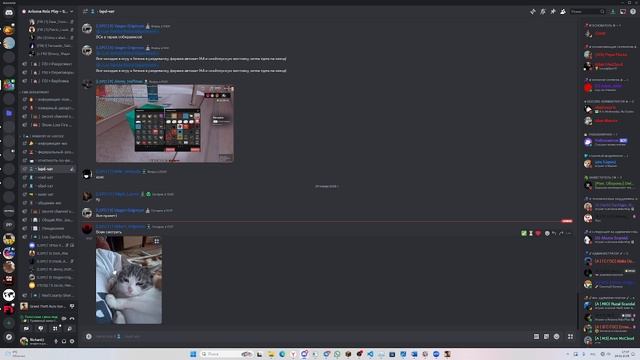Open the Threads icon in channel header
The width and height of the screenshot is (640, 360).
click(x=533, y=12)
